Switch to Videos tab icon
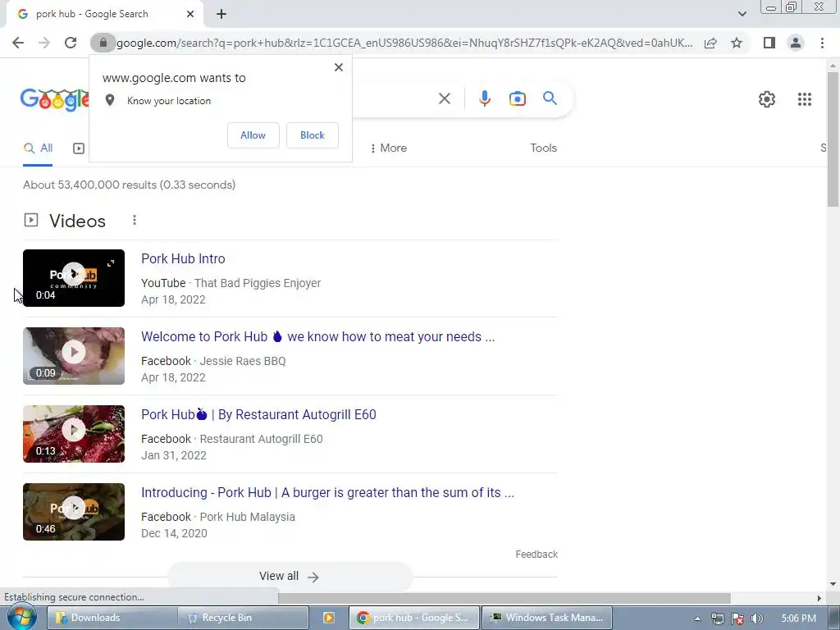The width and height of the screenshot is (840, 630). [79, 148]
